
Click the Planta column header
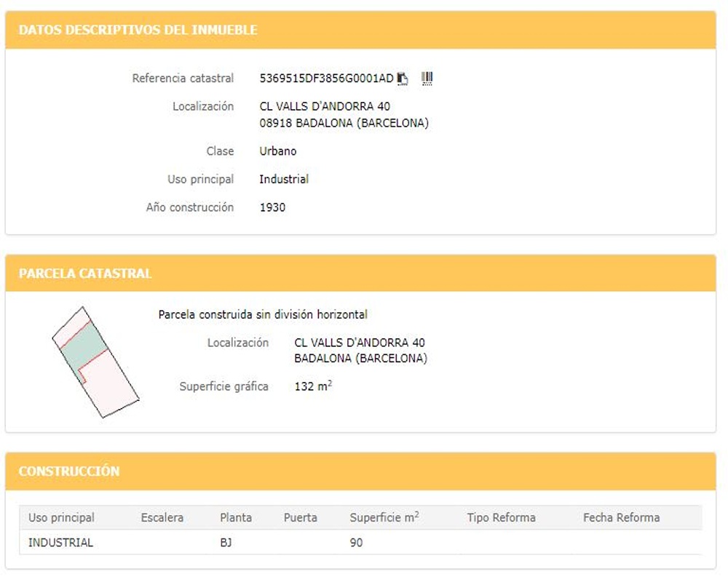(236, 517)
